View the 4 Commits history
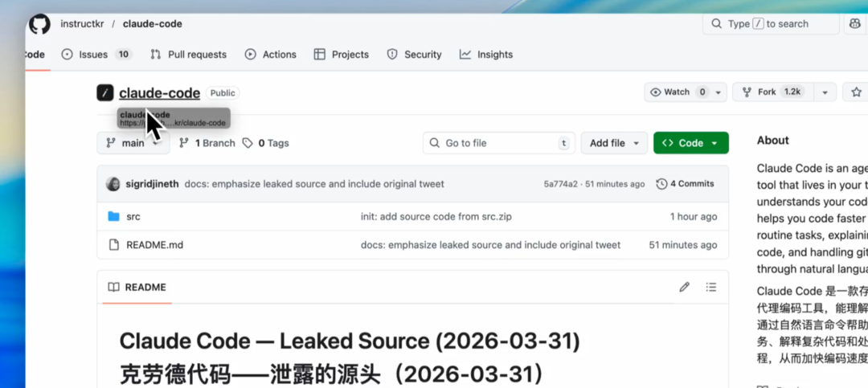The width and height of the screenshot is (868, 388). point(685,184)
